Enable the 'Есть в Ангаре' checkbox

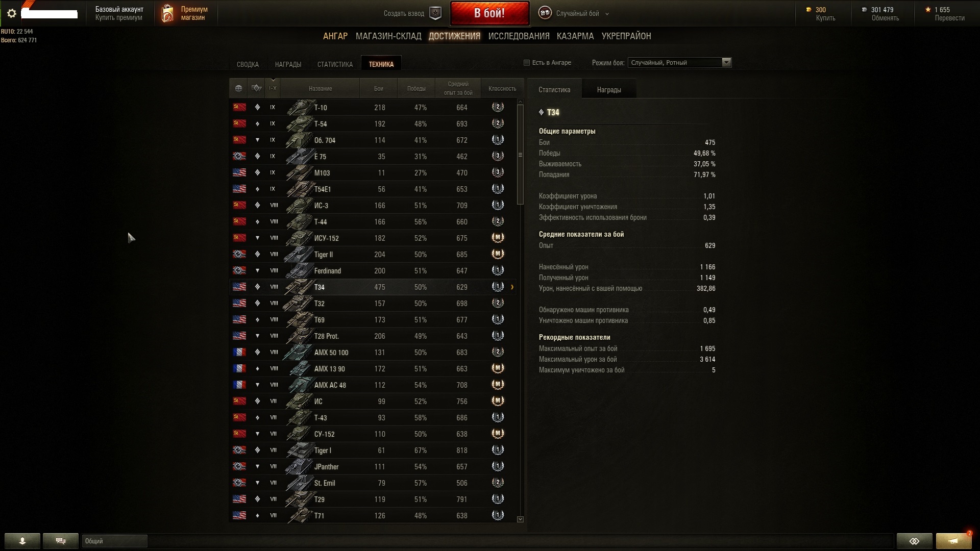tap(527, 63)
